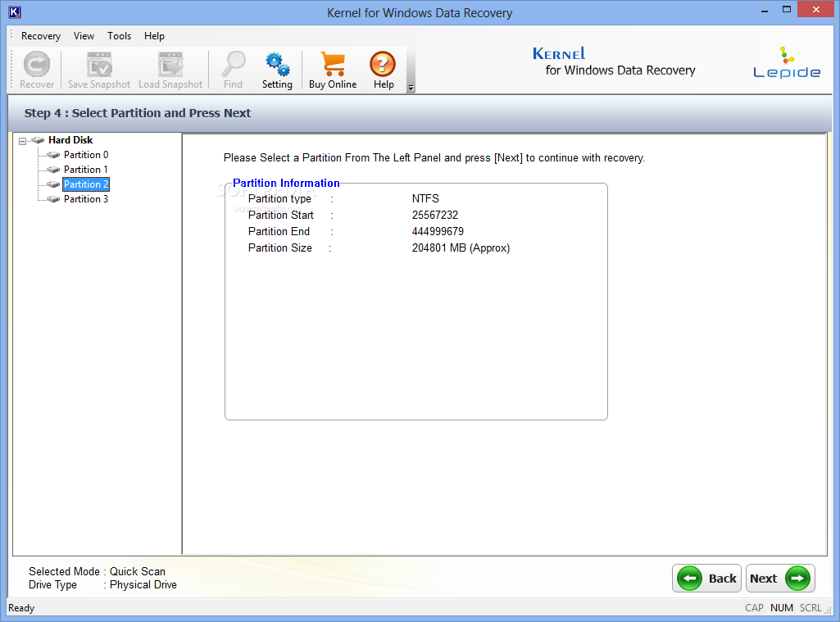
Task: Open the View menu
Action: [84, 36]
